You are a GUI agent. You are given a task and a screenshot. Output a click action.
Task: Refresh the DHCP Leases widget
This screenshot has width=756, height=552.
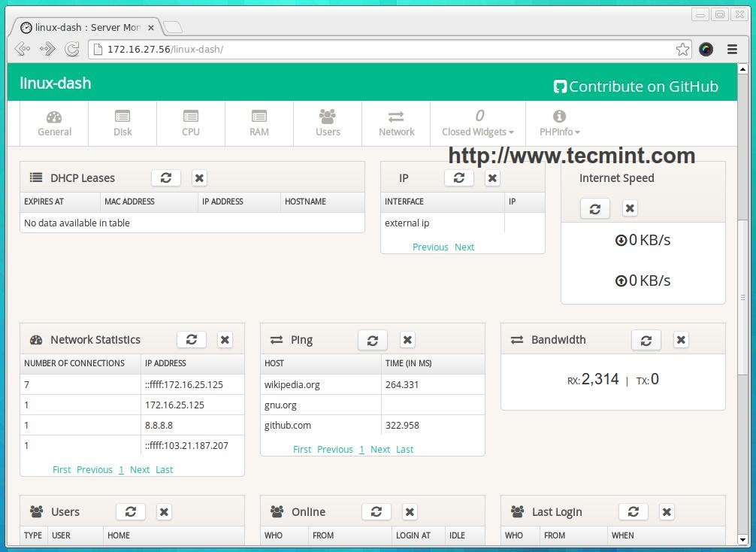tap(166, 178)
